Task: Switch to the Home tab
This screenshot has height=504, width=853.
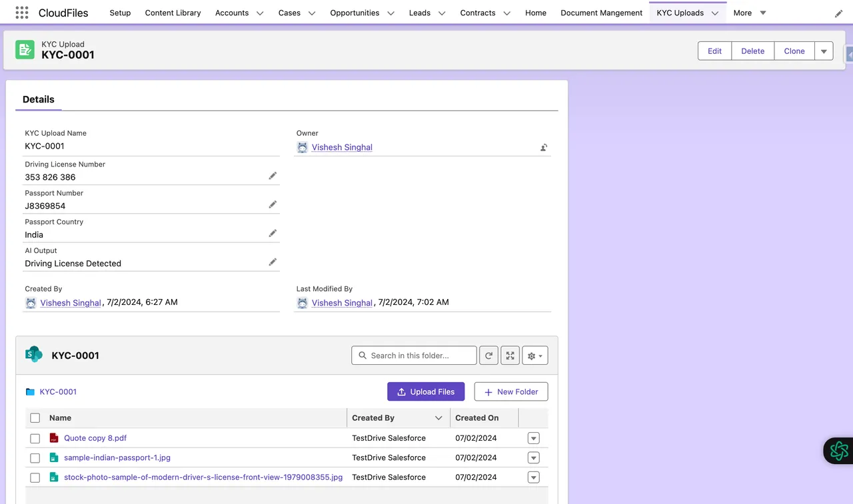Action: pos(535,13)
